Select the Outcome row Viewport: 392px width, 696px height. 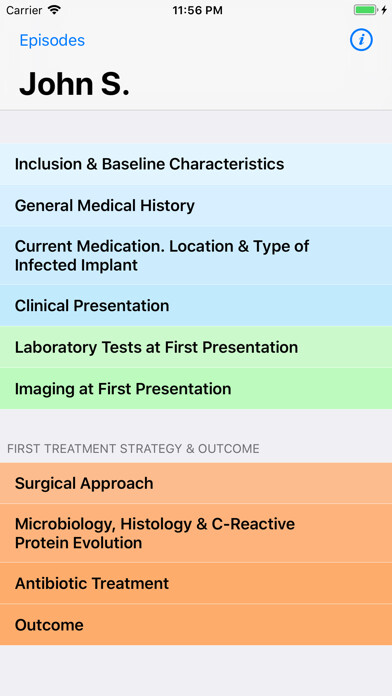pos(196,625)
